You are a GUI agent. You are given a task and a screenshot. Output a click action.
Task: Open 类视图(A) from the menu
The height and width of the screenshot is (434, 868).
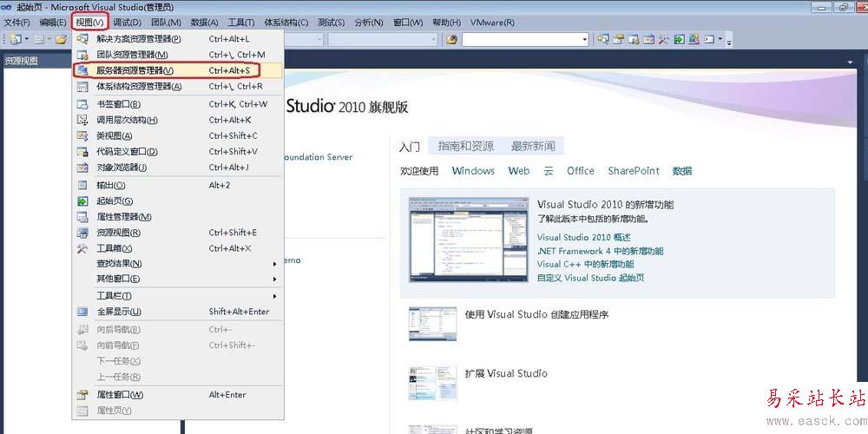[178, 135]
